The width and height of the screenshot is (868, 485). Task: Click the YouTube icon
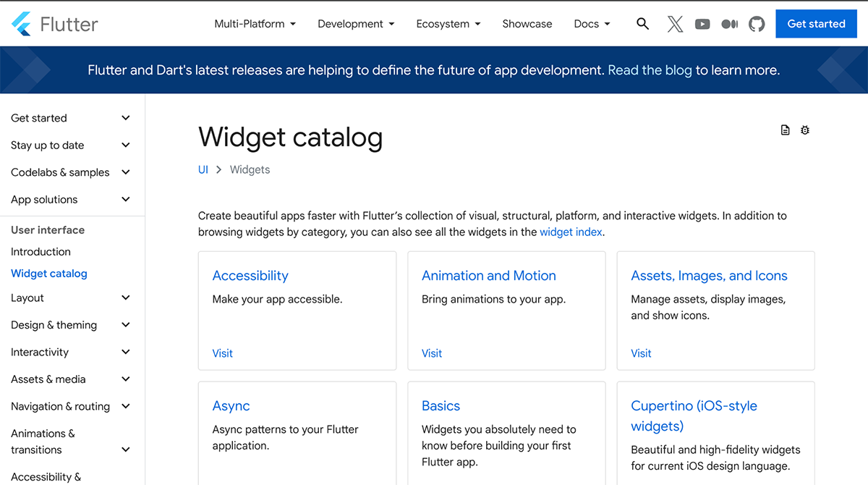pyautogui.click(x=702, y=23)
